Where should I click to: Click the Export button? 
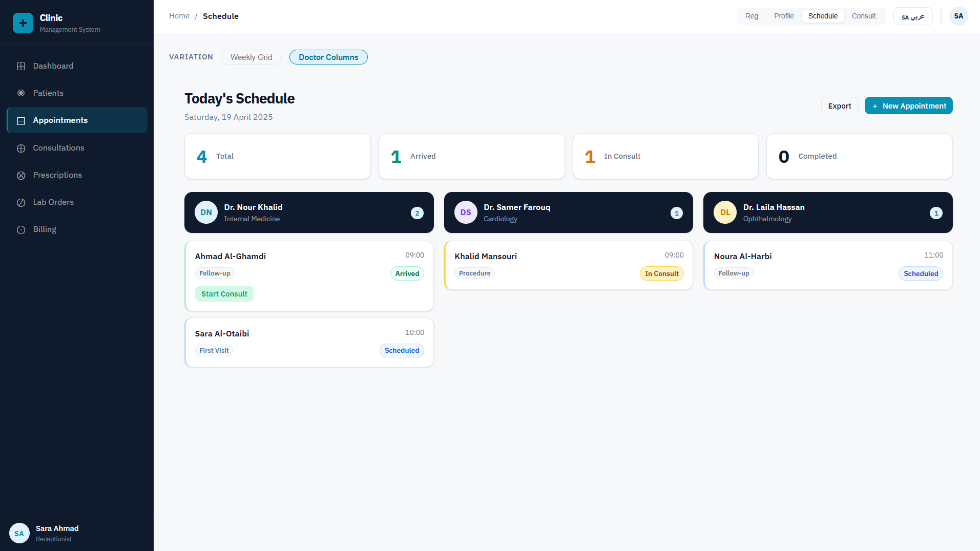839,106
